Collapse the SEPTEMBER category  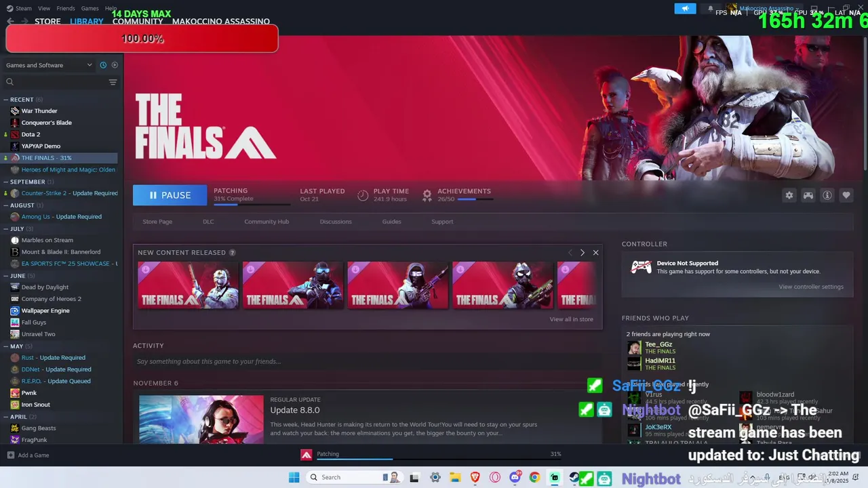(6, 182)
